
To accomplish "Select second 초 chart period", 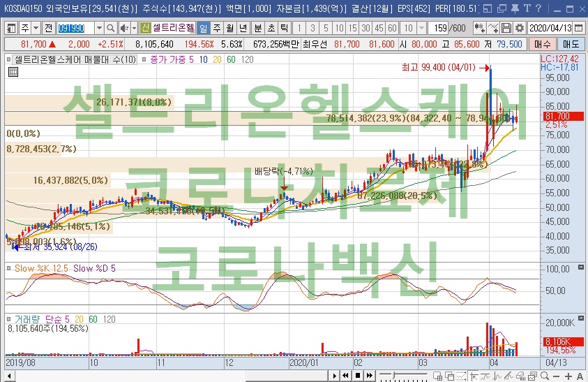I will (271, 28).
